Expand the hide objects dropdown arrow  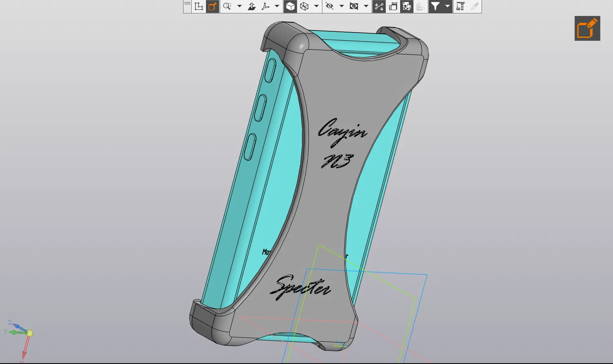click(342, 6)
